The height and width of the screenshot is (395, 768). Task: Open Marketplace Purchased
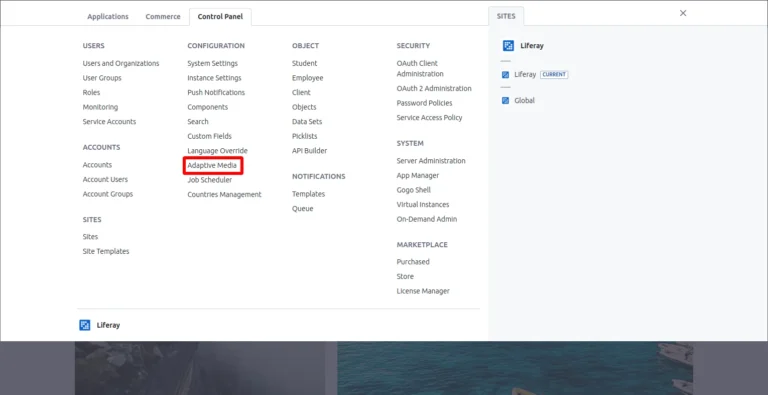(413, 262)
